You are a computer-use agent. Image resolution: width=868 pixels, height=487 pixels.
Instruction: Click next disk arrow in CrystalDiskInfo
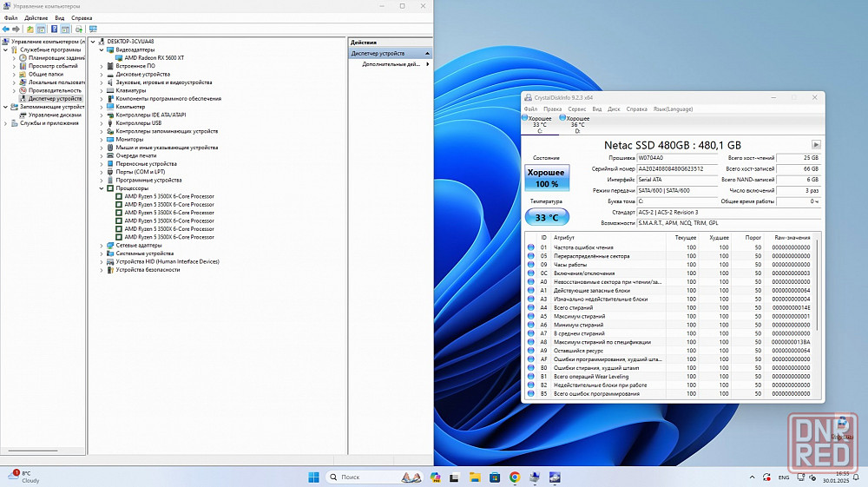(816, 145)
